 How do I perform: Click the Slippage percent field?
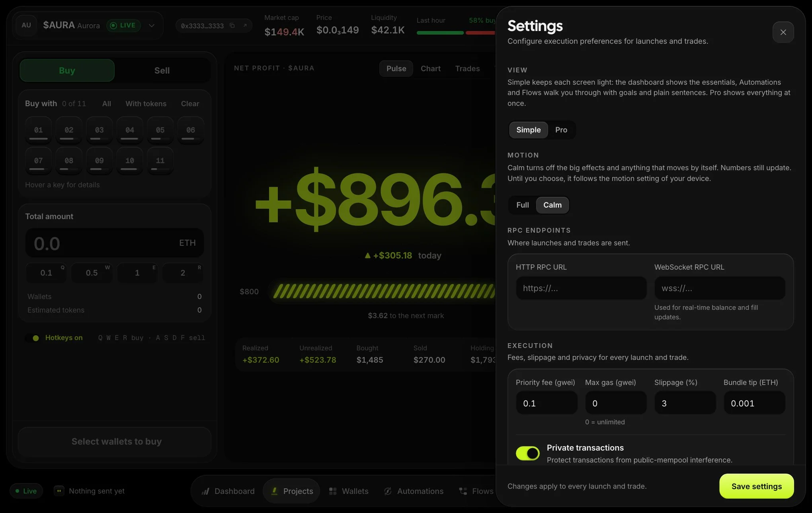pos(685,403)
